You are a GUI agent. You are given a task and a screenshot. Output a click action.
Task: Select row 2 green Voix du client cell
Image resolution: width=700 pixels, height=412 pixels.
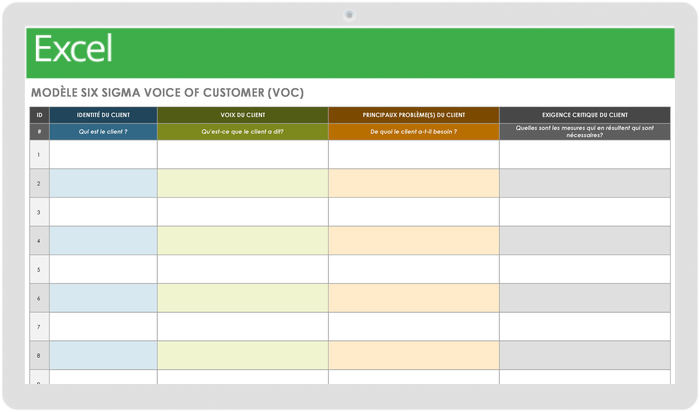coord(243,183)
